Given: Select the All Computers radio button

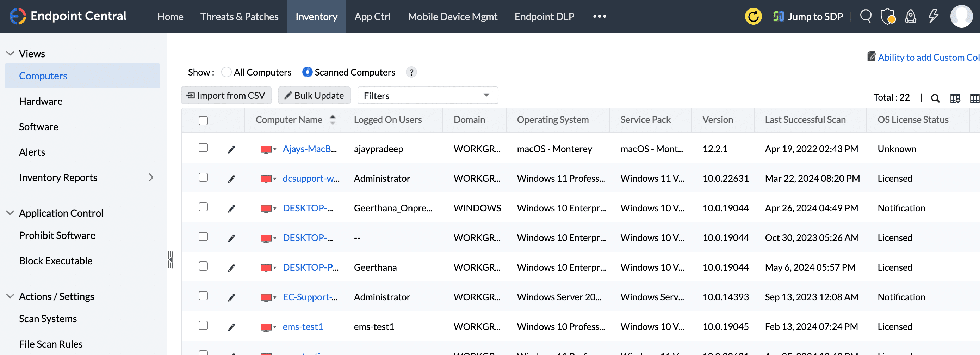Looking at the screenshot, I should pos(227,72).
